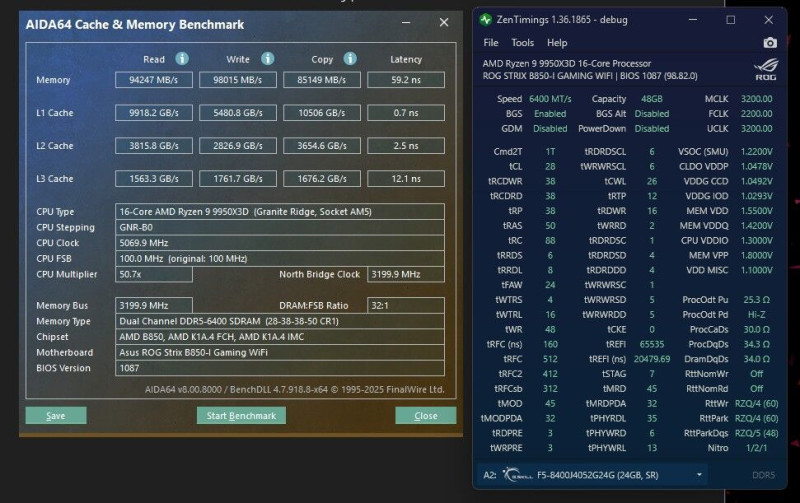
Task: Click the Memory Bus 3199.9 MHz field
Action: click(x=154, y=306)
